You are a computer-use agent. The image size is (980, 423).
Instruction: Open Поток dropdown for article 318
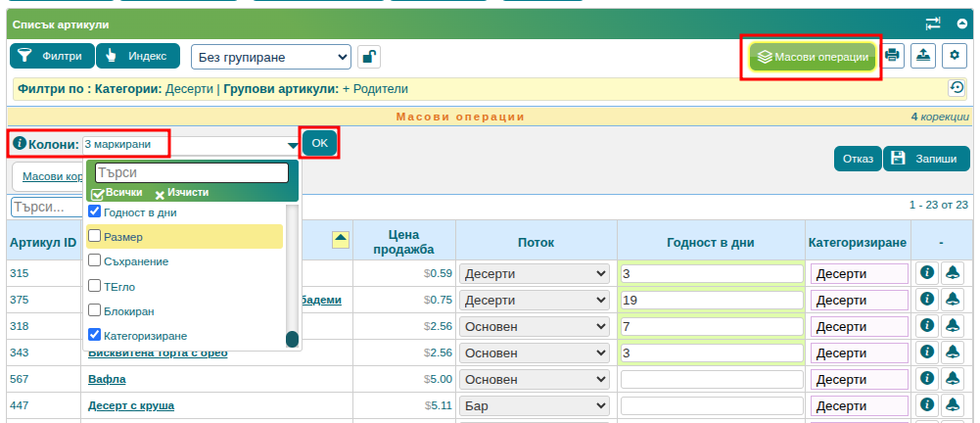535,326
